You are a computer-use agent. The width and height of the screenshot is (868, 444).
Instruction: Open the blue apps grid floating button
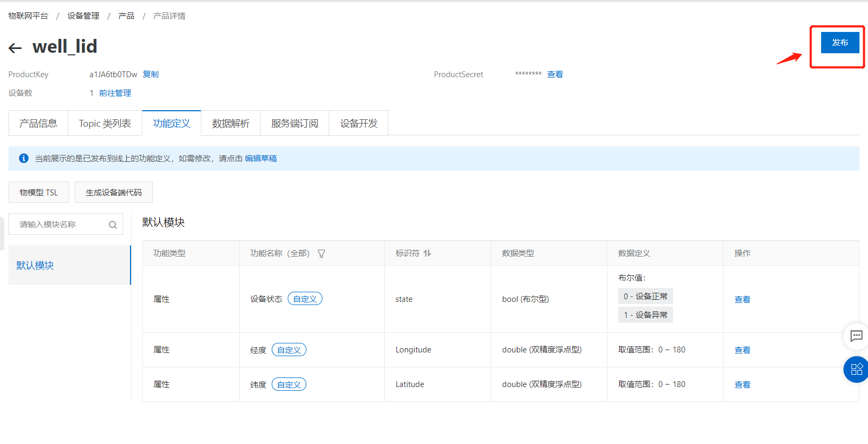point(856,369)
